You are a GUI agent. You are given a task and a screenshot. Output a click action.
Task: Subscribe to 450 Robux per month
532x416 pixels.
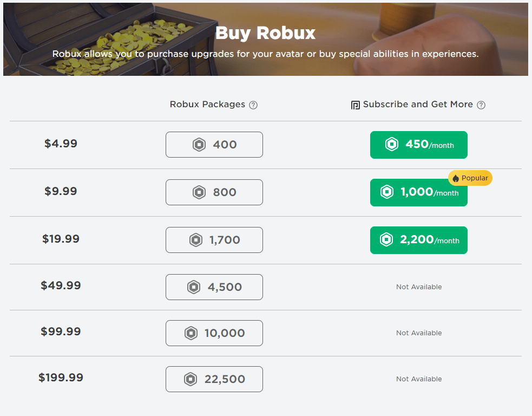(419, 145)
